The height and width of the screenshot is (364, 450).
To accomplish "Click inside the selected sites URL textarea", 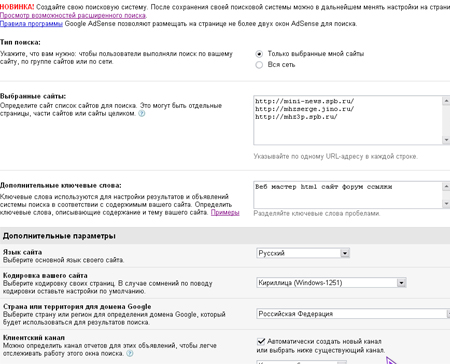I will [348, 120].
